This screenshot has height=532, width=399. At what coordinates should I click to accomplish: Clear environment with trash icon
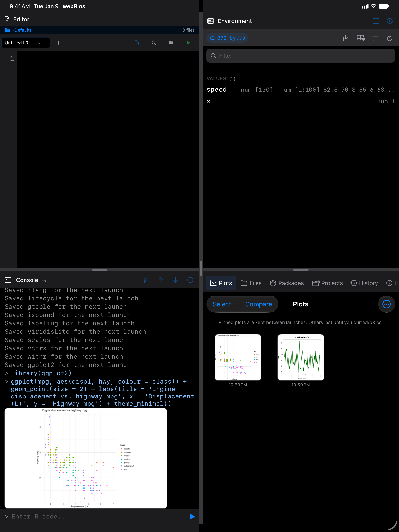[x=375, y=38]
